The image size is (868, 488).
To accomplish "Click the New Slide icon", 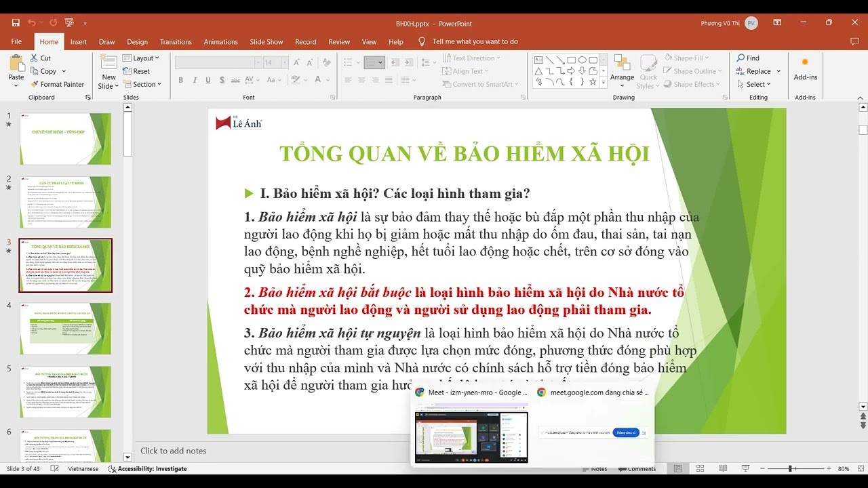I will click(108, 62).
